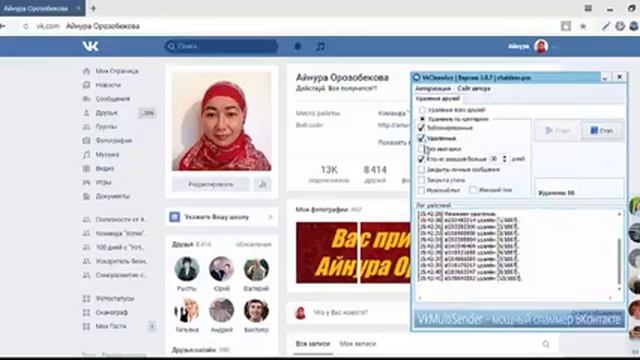Check the Мужской пол checkbox
The image size is (640, 360).
click(x=422, y=190)
